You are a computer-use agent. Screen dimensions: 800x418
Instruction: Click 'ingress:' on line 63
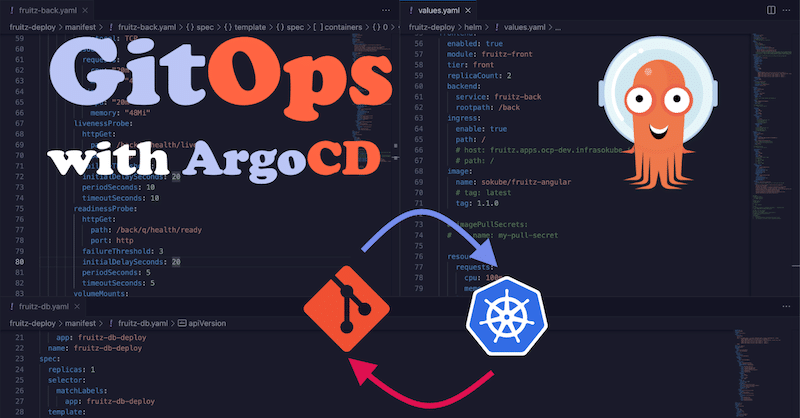464,118
